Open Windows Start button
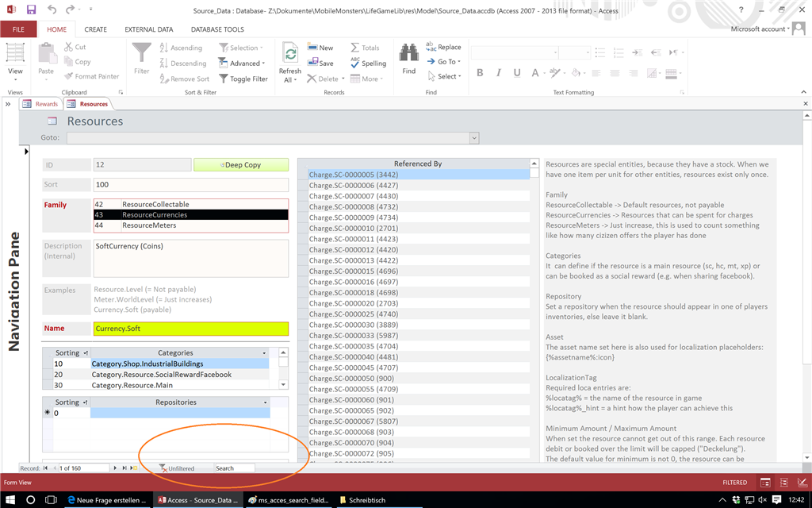Image resolution: width=812 pixels, height=508 pixels. (10, 500)
